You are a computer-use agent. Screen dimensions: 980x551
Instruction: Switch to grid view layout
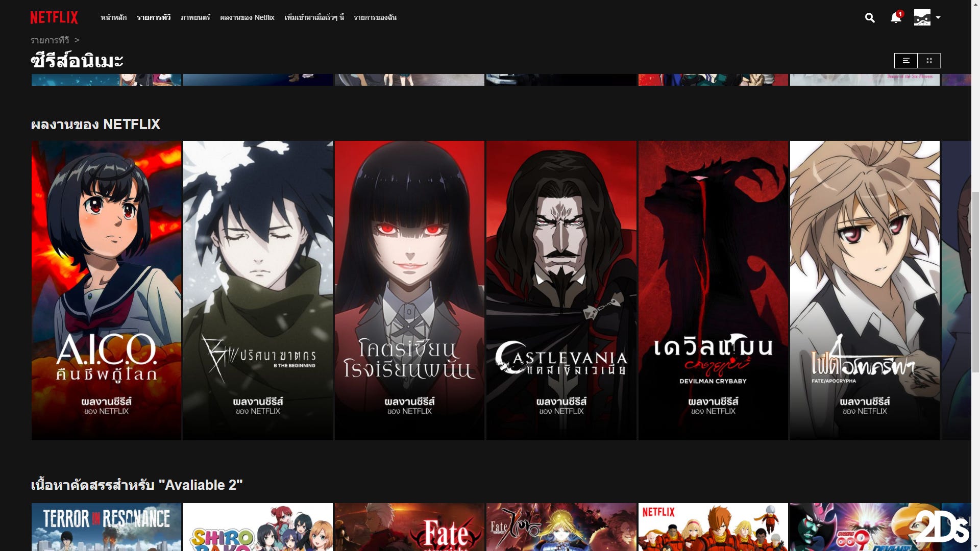click(x=929, y=61)
